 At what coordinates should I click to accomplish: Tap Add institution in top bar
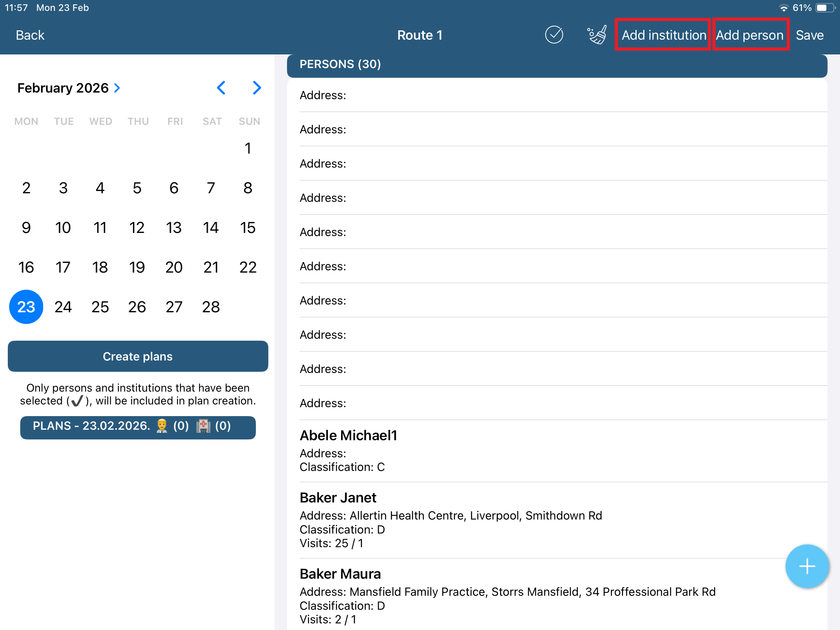(663, 35)
